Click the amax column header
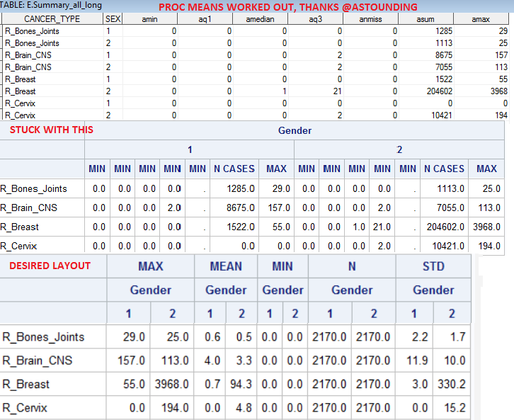 [481, 19]
